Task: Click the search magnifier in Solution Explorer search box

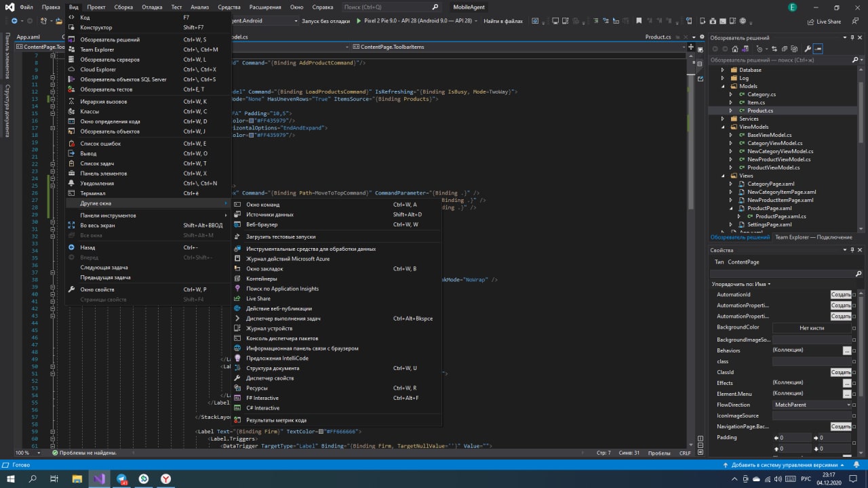Action: tap(855, 60)
